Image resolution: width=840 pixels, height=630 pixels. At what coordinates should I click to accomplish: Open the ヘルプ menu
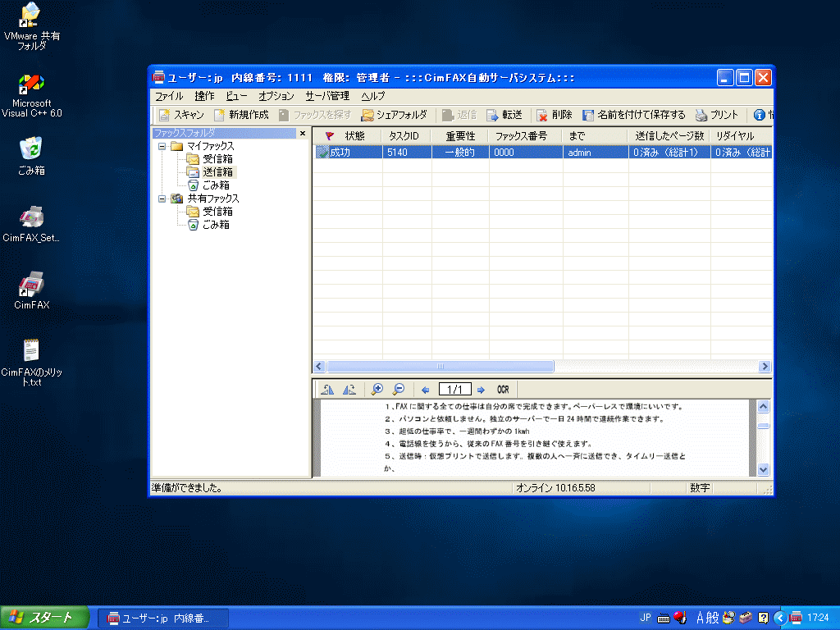point(373,96)
